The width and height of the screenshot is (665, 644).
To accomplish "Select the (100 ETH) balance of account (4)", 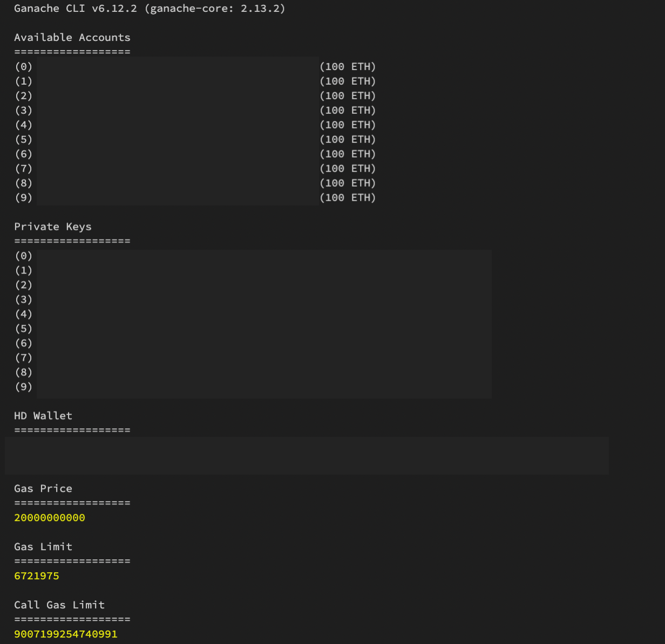I will (348, 125).
